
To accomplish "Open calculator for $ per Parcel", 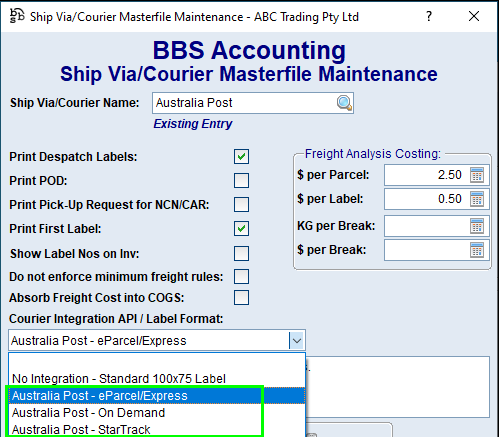I will coord(477,175).
